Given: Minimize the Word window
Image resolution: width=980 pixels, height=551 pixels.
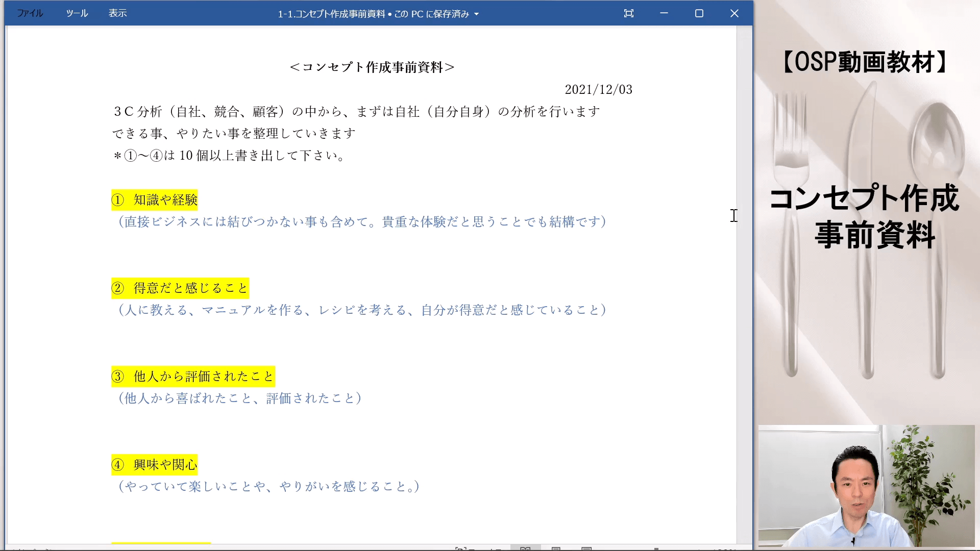Looking at the screenshot, I should [664, 13].
